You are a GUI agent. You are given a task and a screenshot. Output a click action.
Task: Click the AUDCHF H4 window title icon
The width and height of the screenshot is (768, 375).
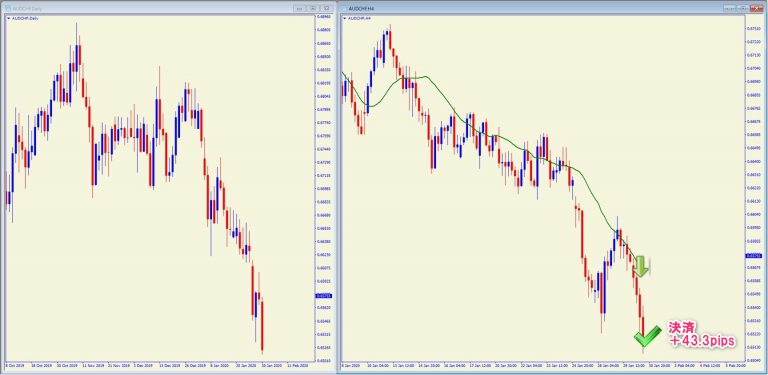pyautogui.click(x=344, y=8)
